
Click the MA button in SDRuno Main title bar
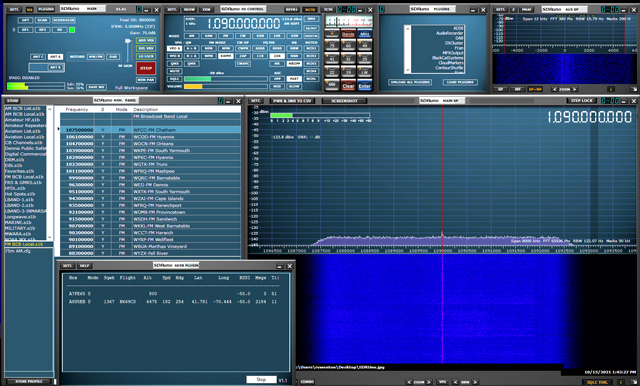pyautogui.click(x=29, y=9)
